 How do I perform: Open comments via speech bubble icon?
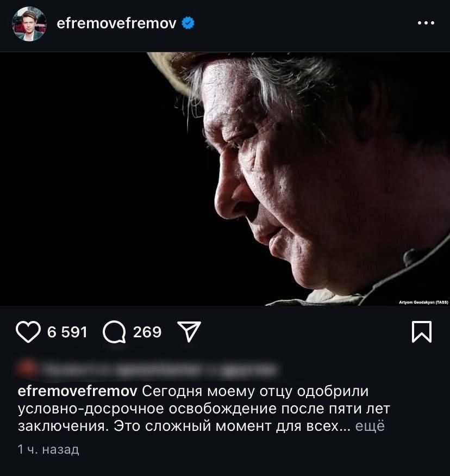click(x=114, y=332)
